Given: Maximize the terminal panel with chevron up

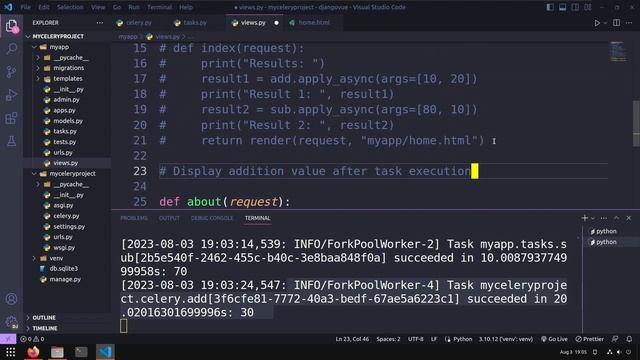Looking at the screenshot, I should pyautogui.click(x=616, y=218).
